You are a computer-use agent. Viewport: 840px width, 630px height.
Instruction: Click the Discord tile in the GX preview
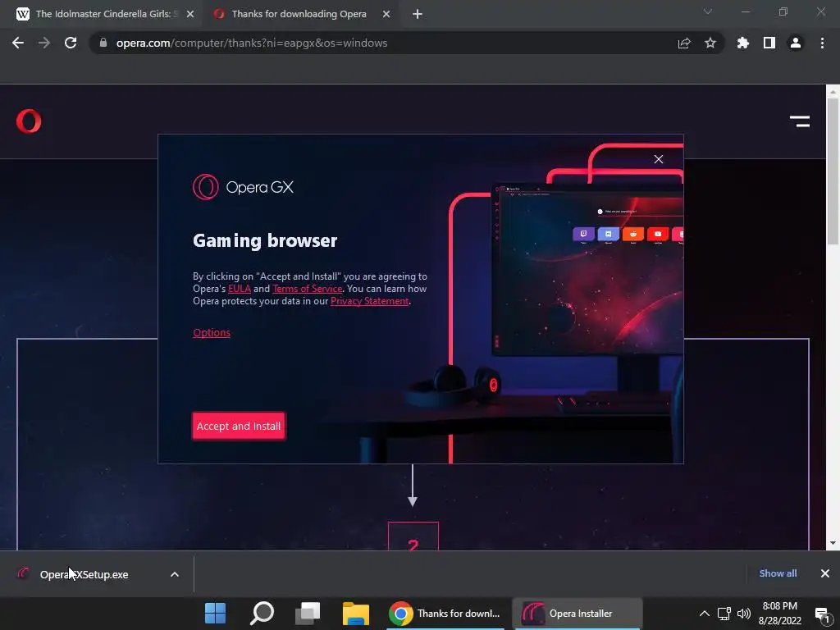point(609,234)
